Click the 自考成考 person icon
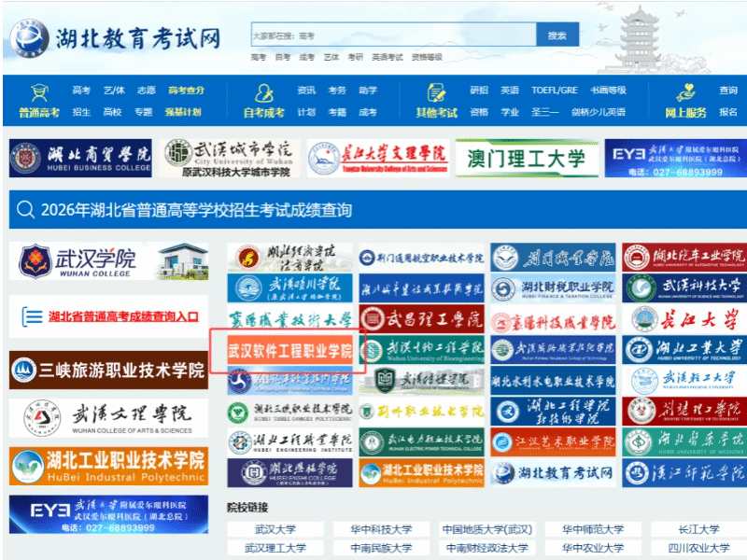 point(264,93)
